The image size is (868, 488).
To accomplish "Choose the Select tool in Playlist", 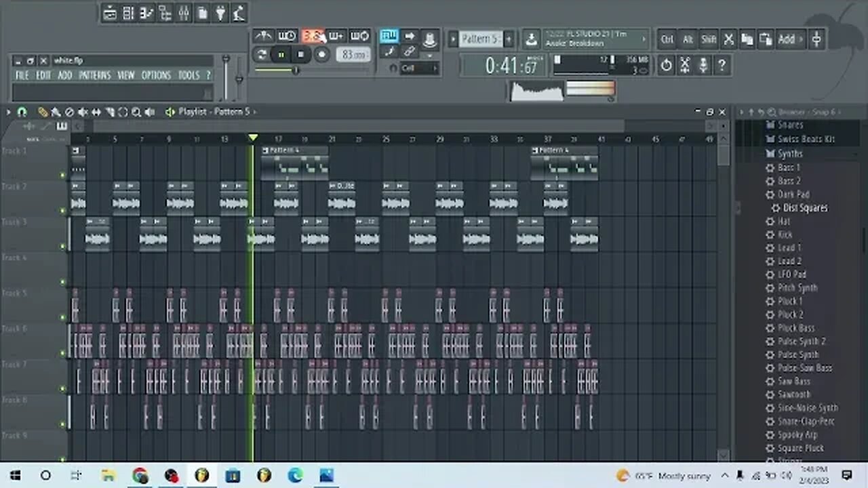I will point(123,112).
